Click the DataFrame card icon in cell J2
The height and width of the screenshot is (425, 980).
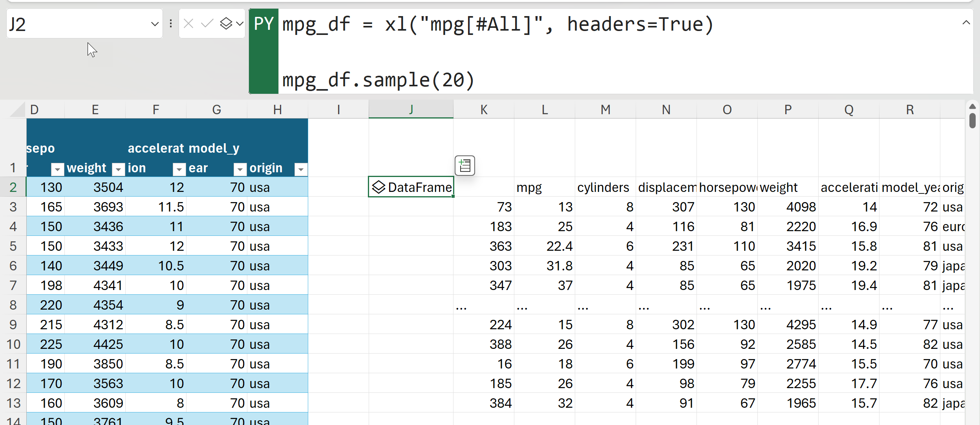click(378, 187)
